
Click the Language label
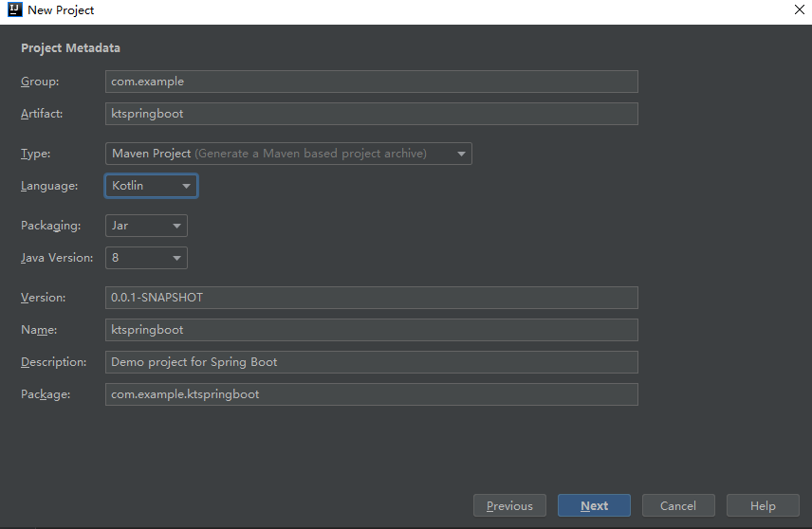point(49,186)
